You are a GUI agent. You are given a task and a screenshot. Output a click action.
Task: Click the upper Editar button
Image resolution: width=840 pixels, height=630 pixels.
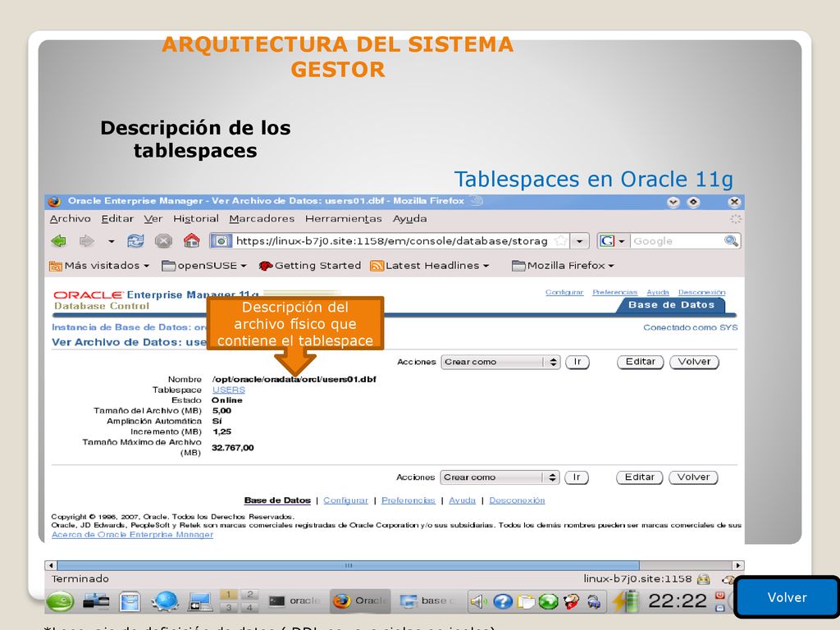tap(641, 362)
